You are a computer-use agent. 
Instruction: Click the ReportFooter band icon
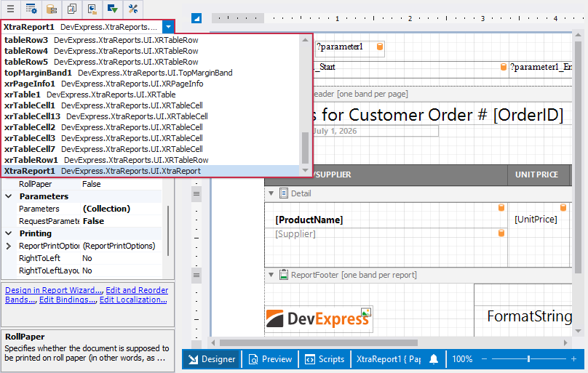[x=284, y=275]
